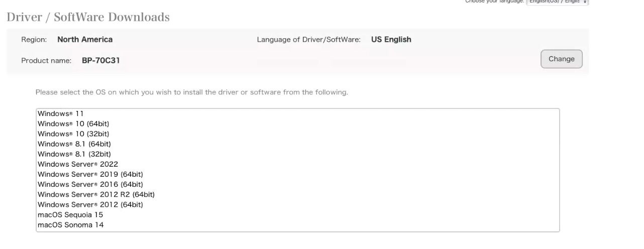
Task: Pick Windows Server 2016 (64bit)
Action: (x=298, y=184)
